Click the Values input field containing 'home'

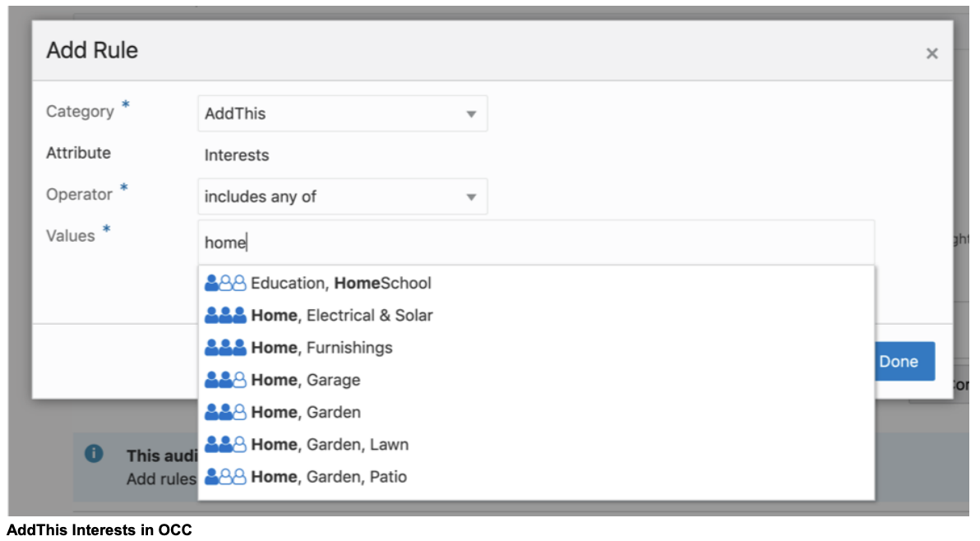pyautogui.click(x=536, y=243)
